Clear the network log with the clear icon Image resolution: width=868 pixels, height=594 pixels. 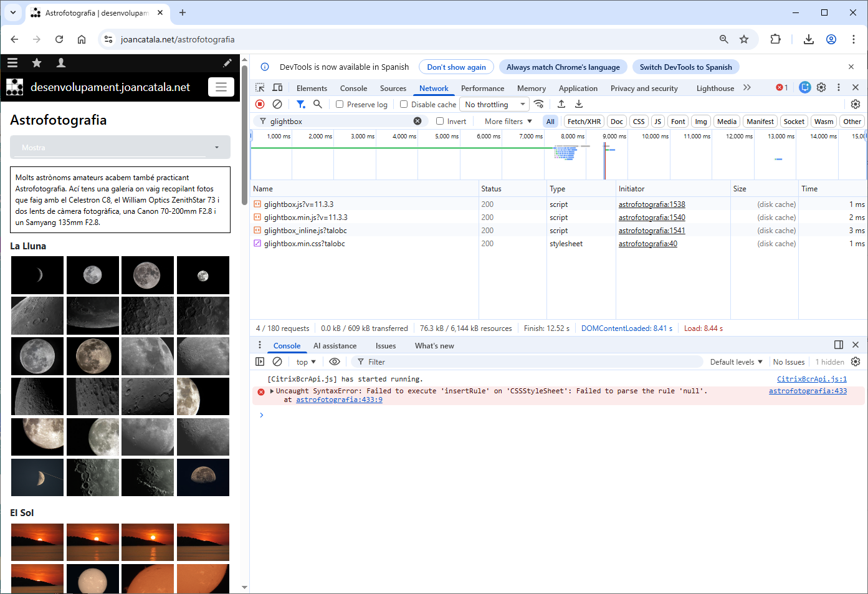pyautogui.click(x=277, y=104)
